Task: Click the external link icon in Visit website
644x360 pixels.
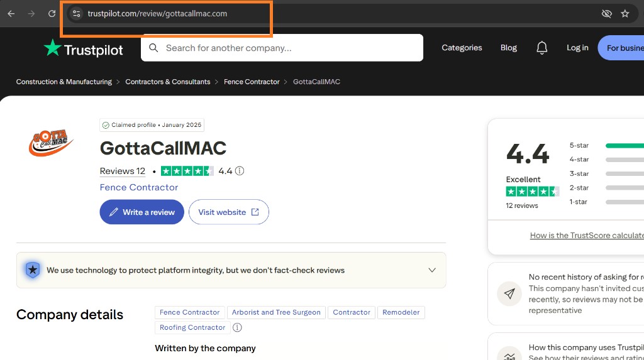Action: coord(255,212)
